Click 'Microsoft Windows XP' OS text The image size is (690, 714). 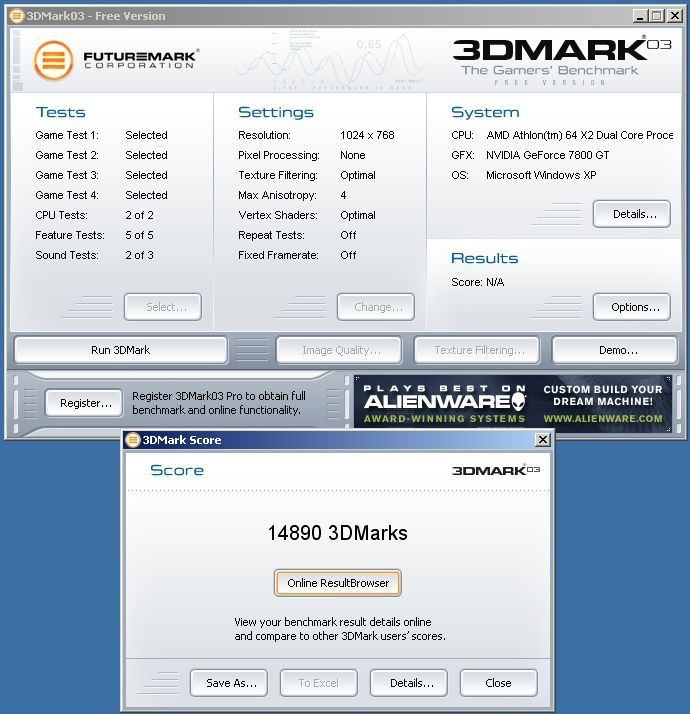click(x=541, y=175)
